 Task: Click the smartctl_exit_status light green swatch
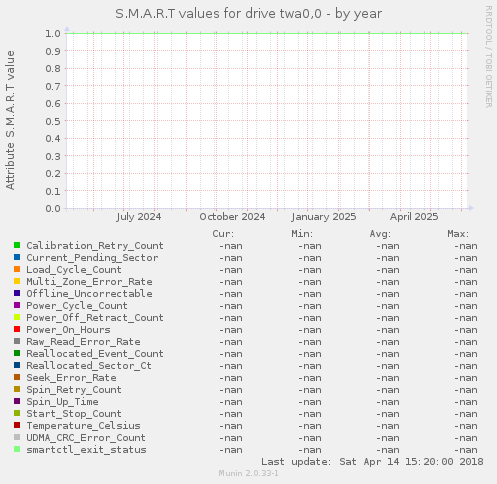tap(17, 449)
